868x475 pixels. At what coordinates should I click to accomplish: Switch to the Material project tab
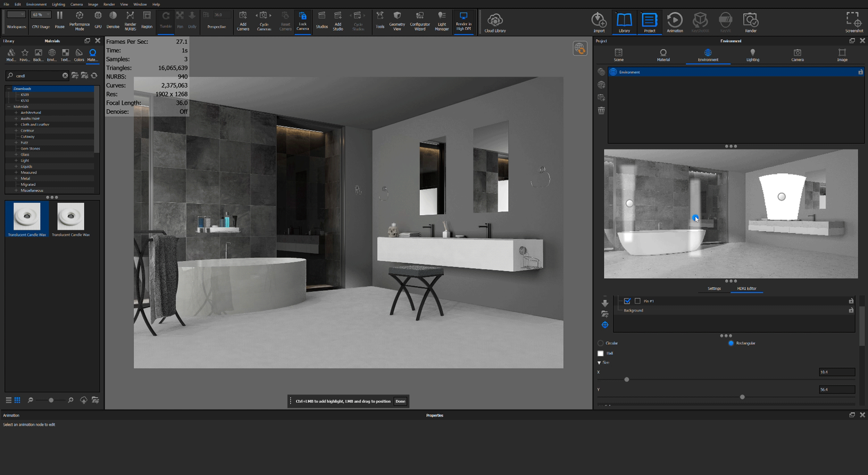click(x=663, y=55)
